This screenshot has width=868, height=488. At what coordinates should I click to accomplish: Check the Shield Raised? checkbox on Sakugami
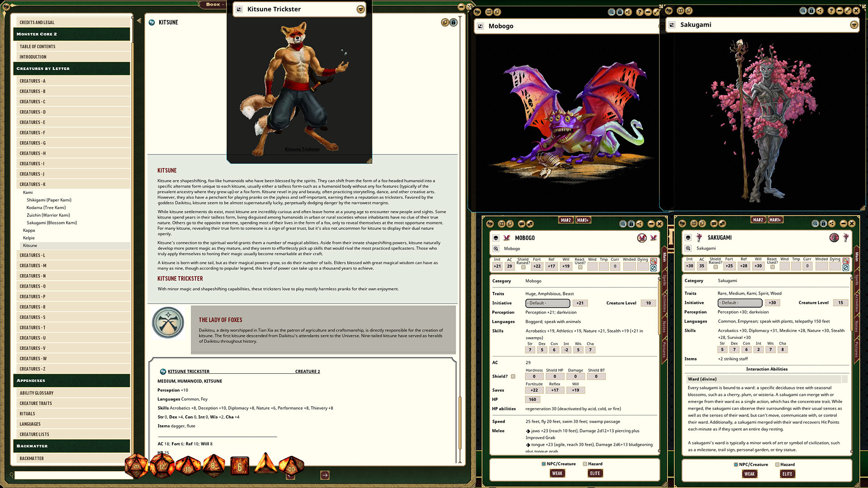click(716, 267)
